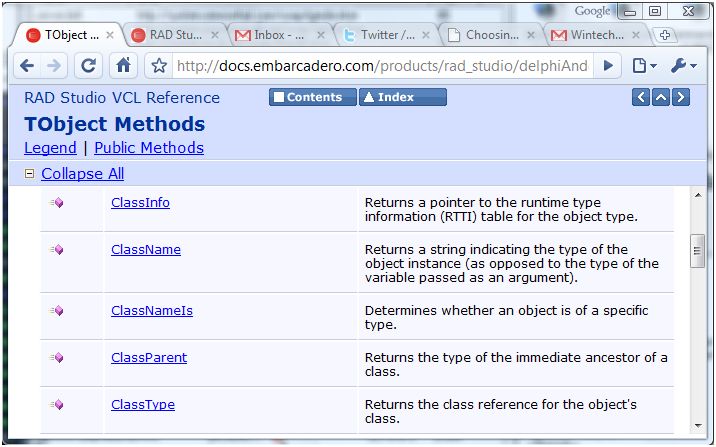Open the home page icon
Screen dimensions: 716x447
[123, 66]
